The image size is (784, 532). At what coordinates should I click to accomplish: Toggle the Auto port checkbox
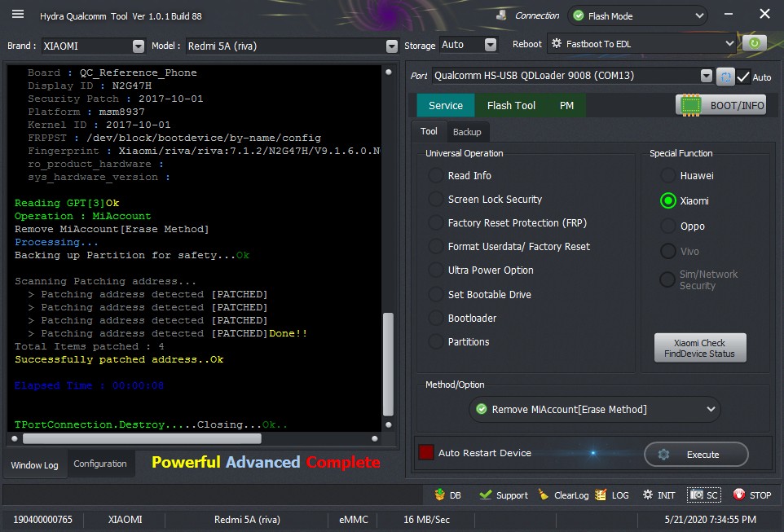click(x=743, y=77)
